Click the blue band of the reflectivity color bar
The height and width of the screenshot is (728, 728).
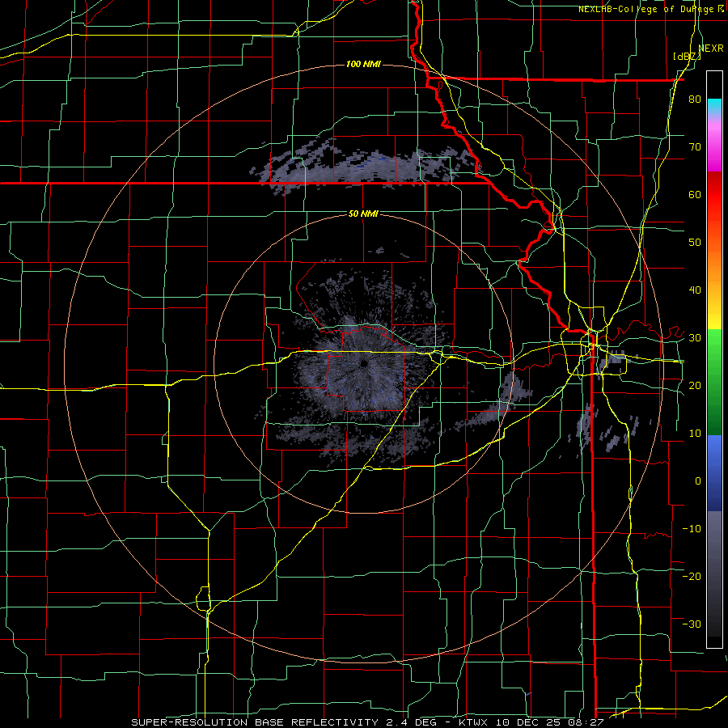point(714,473)
